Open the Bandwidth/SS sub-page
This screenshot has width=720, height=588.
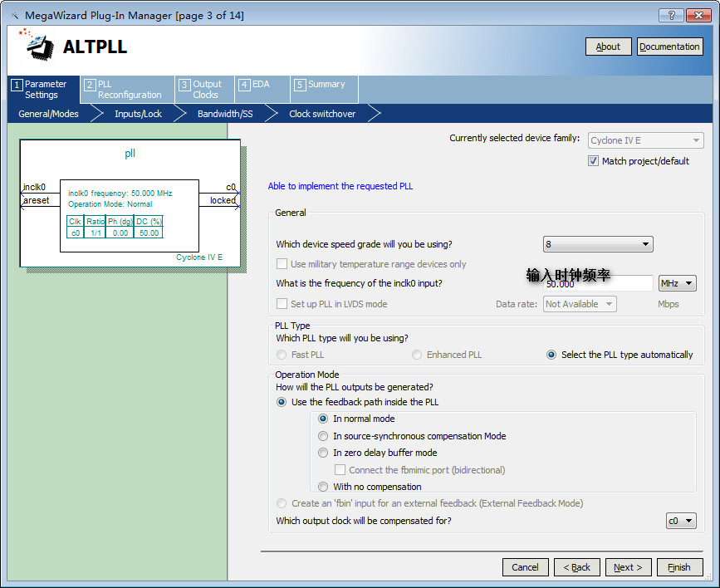click(x=225, y=114)
